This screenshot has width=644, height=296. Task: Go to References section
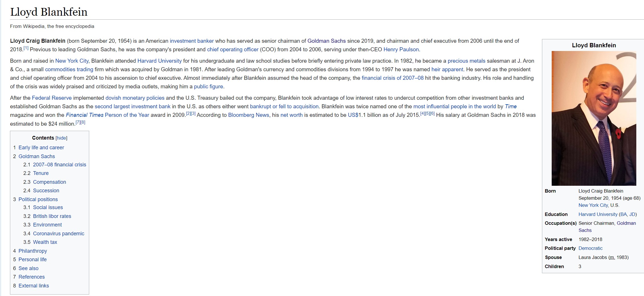[32, 277]
